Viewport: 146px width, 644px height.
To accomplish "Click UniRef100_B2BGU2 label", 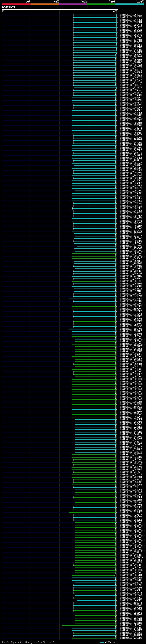I will [131, 47].
